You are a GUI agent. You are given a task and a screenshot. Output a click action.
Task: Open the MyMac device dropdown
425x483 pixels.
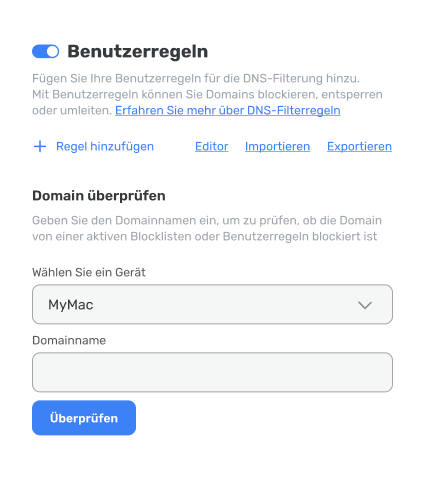click(212, 304)
